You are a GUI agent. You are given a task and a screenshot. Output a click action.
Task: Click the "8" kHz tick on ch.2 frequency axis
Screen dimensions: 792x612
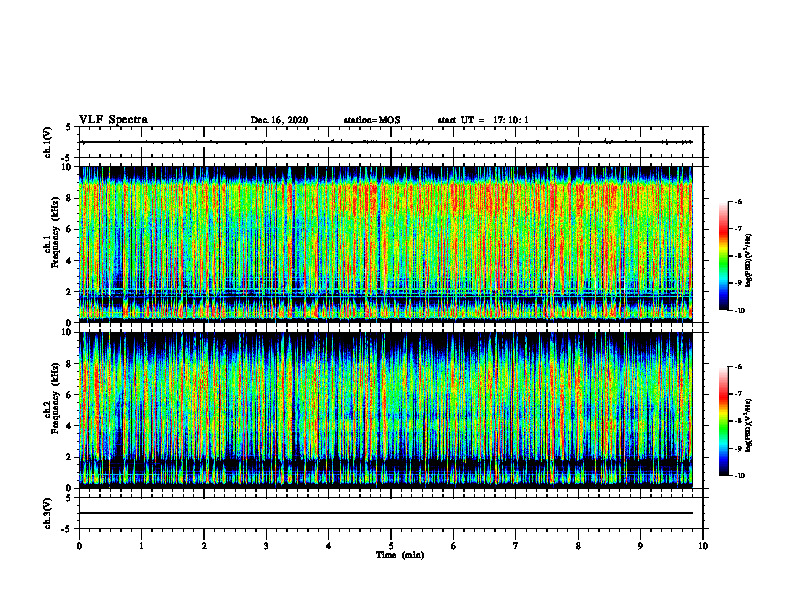(71, 364)
